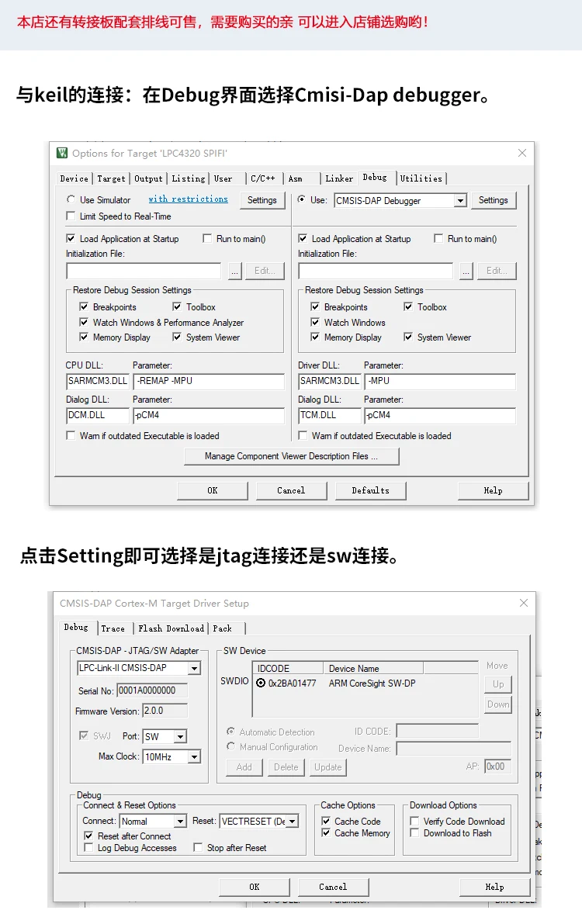
Task: Select the 0x2BA01477 device radio button
Action: (x=261, y=683)
